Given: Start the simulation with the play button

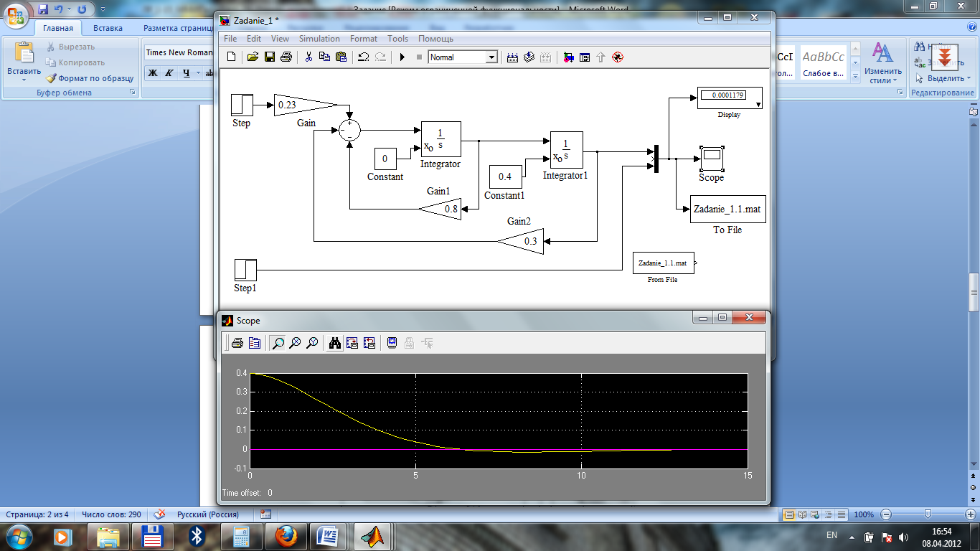Looking at the screenshot, I should pos(402,57).
